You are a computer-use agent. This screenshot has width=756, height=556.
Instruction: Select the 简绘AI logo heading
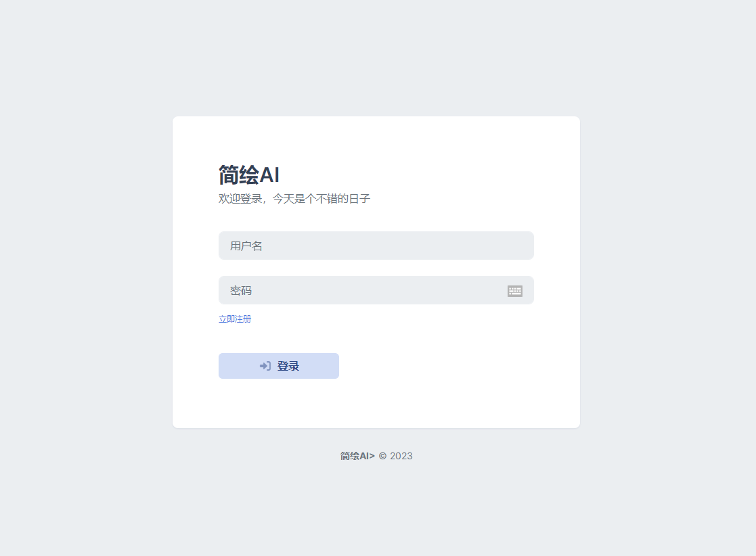(x=250, y=174)
